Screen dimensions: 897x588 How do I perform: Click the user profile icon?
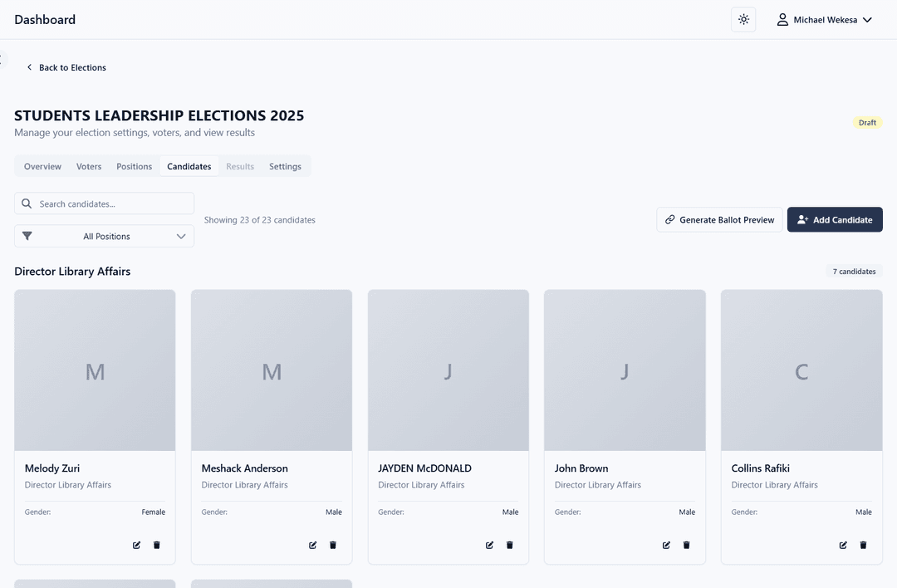click(x=782, y=20)
